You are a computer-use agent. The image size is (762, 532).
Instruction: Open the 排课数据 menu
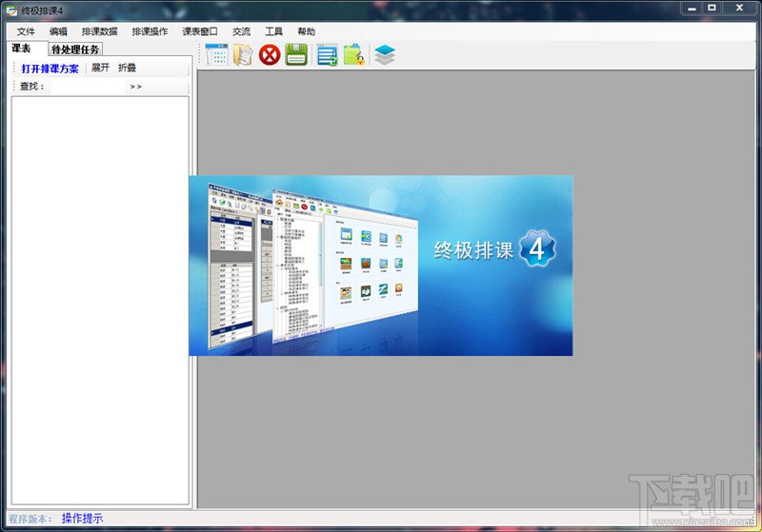(100, 31)
